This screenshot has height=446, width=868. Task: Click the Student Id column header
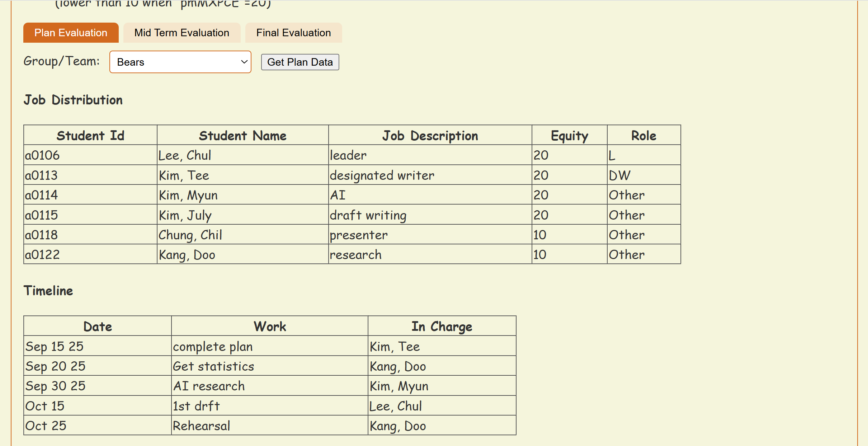coord(90,136)
